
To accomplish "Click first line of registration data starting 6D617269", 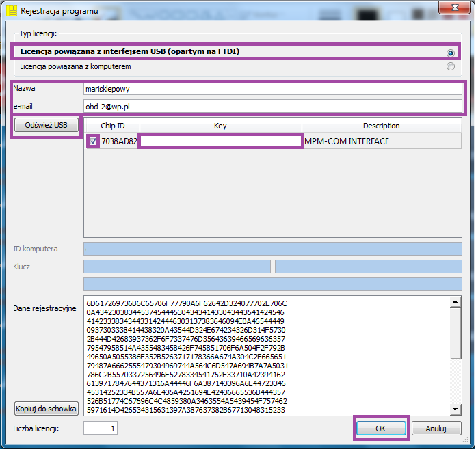I will tap(187, 303).
